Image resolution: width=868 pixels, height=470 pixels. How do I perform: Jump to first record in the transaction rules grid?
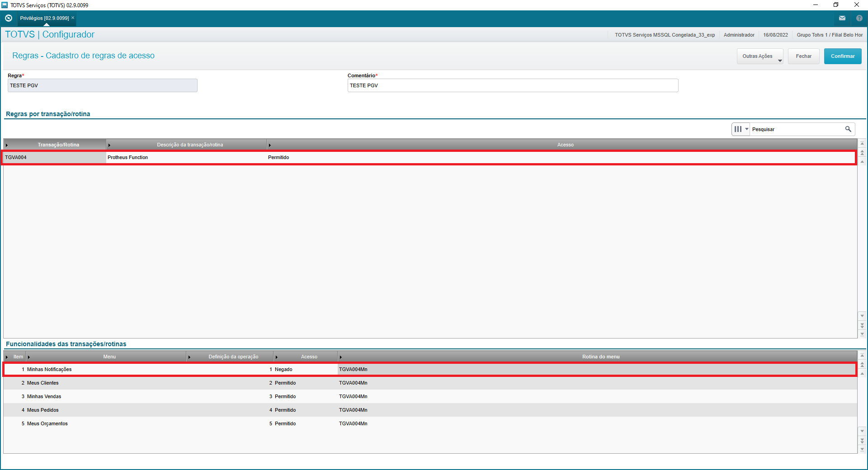click(862, 143)
